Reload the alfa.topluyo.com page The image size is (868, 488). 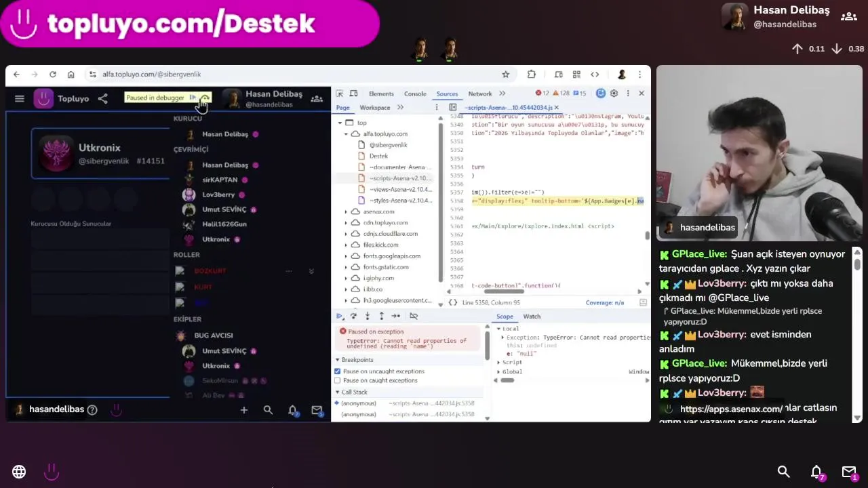52,75
